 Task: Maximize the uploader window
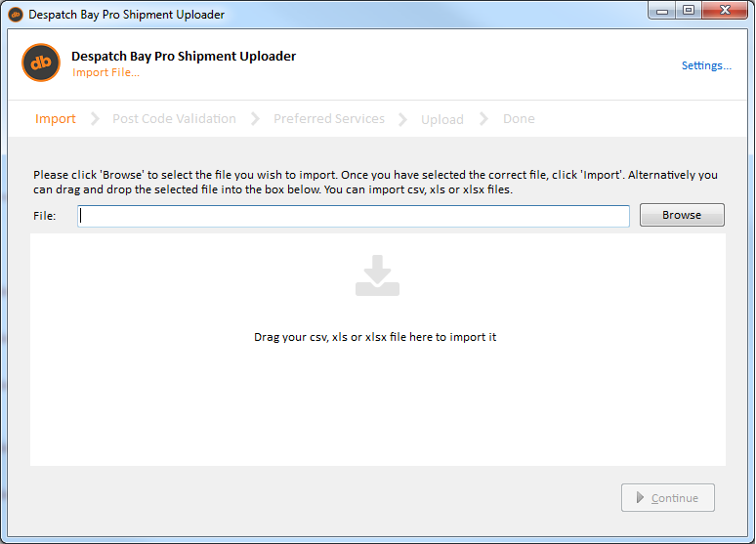(x=689, y=10)
